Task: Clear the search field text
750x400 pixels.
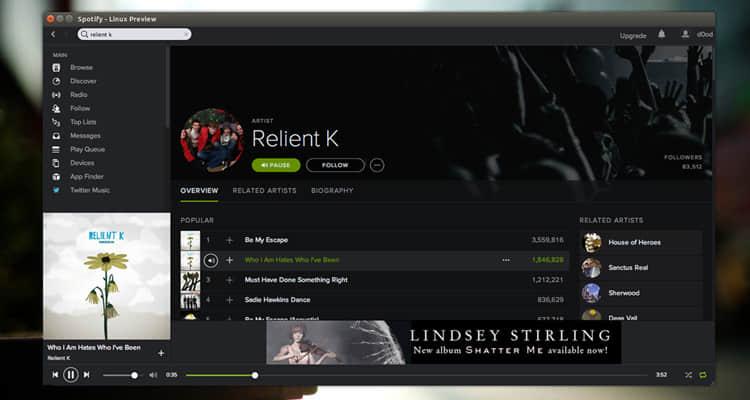Action: [185, 34]
